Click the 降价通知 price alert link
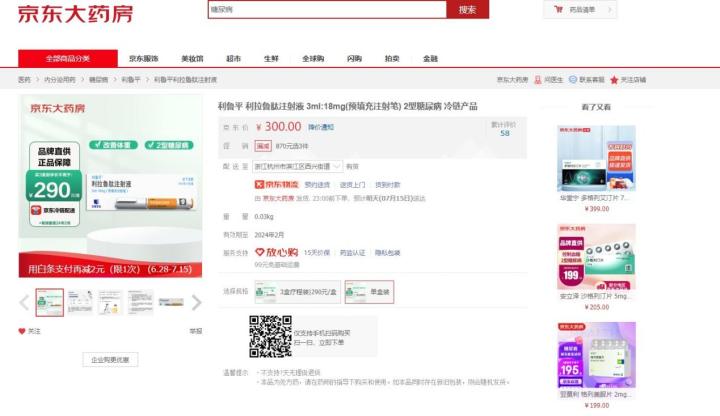 coord(321,127)
